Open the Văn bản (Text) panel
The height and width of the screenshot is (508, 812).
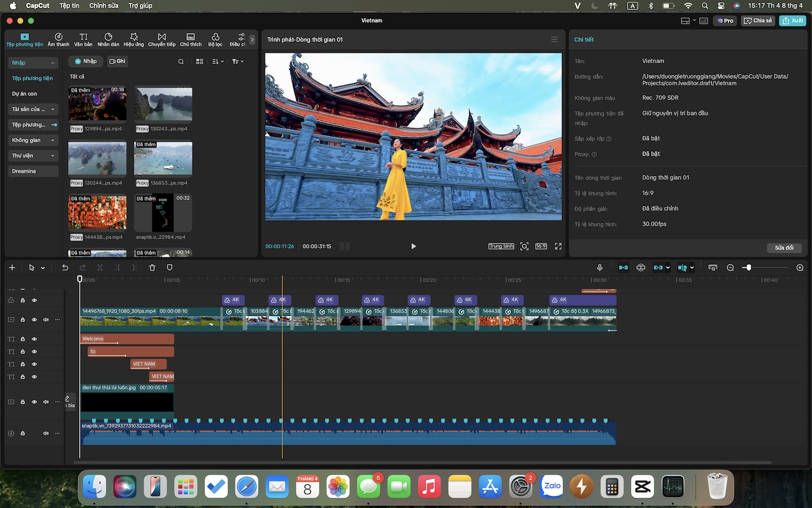coord(84,39)
